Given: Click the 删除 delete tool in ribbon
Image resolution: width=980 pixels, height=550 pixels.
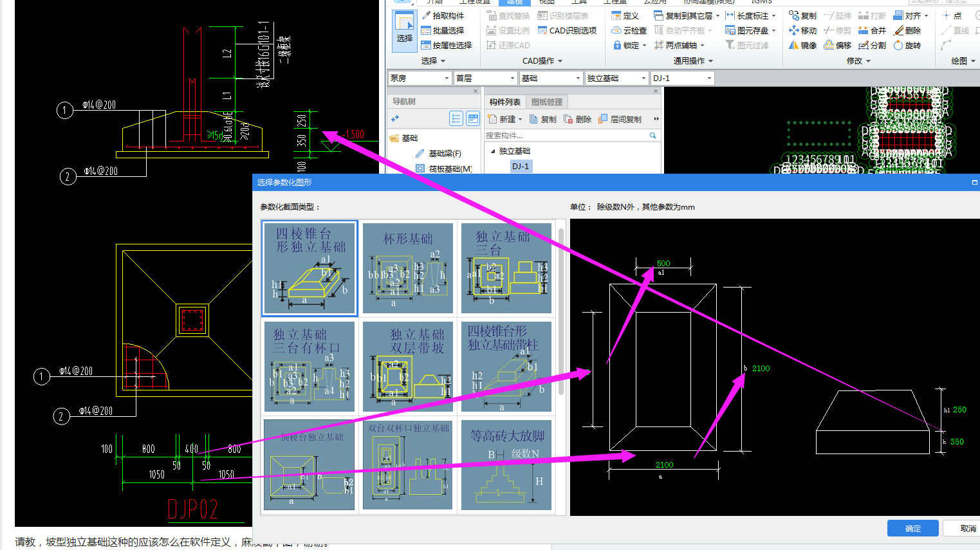Looking at the screenshot, I should click(907, 30).
